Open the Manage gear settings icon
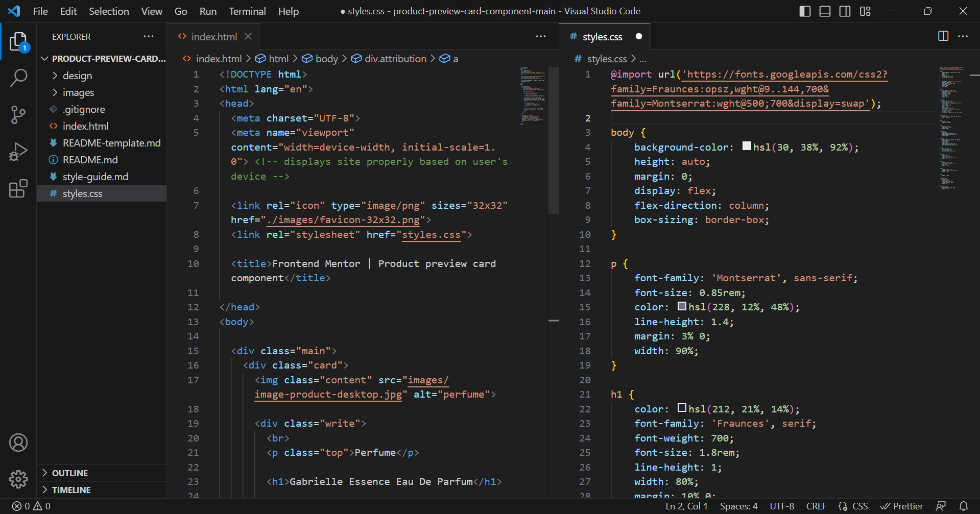 [18, 479]
